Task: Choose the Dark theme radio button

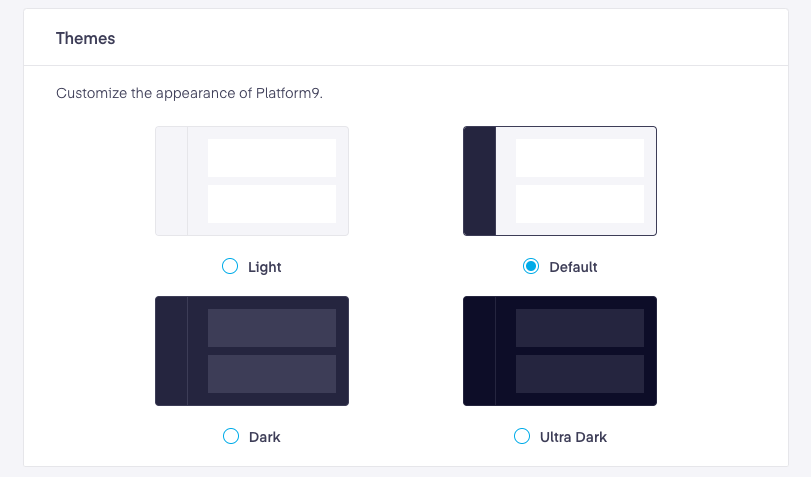Action: (231, 436)
